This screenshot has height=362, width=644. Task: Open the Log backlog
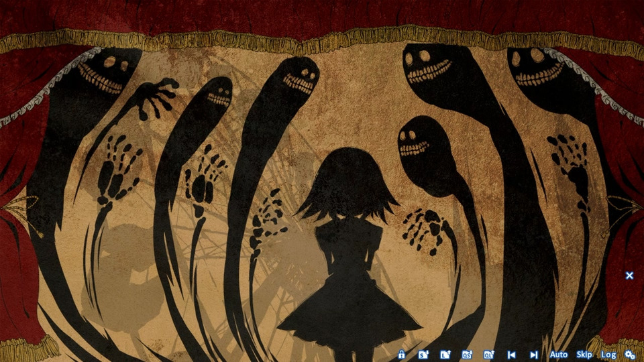(x=608, y=355)
